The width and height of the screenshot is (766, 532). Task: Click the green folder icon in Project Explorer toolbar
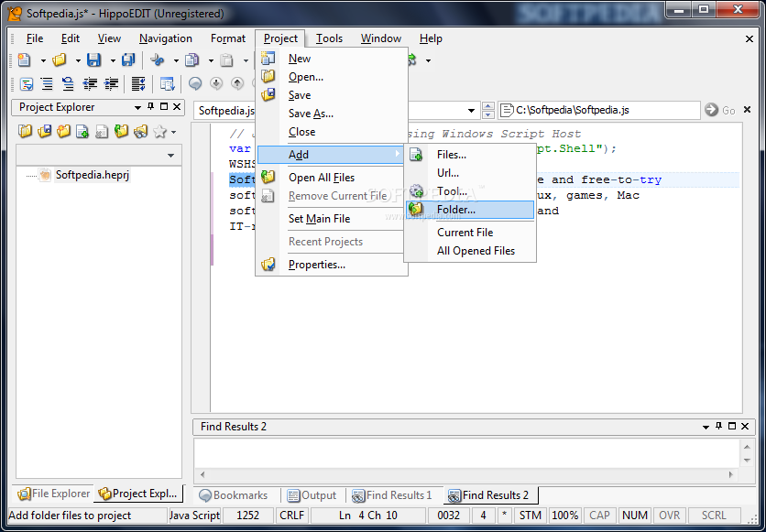coord(121,131)
